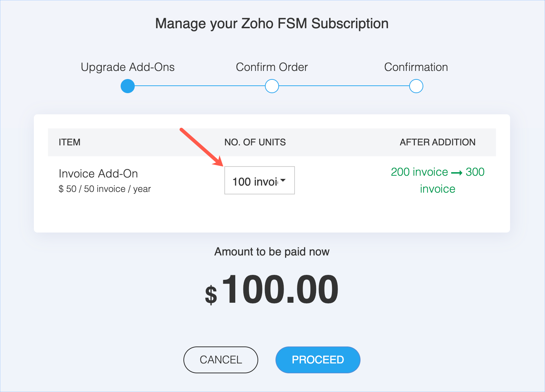Screen dimensions: 545x392
Task: Select the Confirmation step label
Action: pos(416,67)
